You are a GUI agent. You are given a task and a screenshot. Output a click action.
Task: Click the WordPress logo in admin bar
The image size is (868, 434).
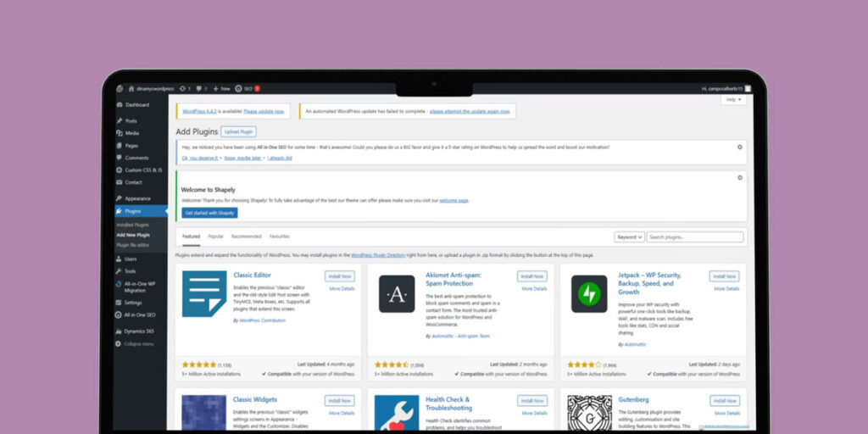[120, 88]
